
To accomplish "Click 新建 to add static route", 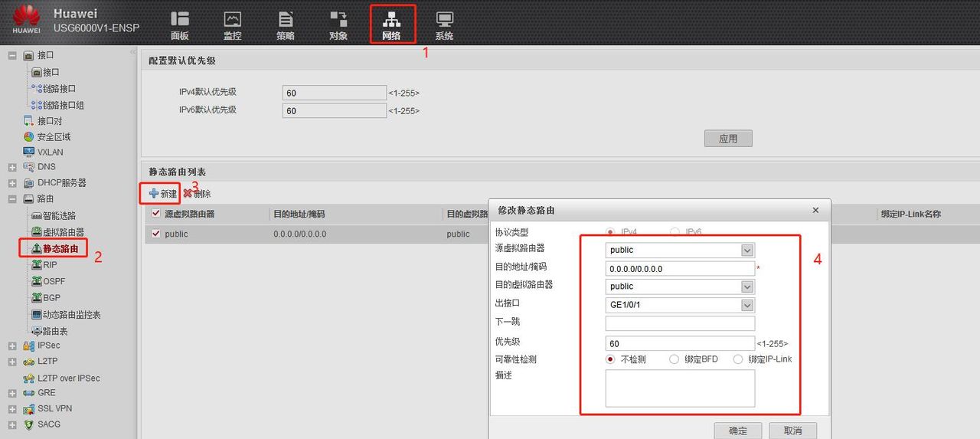I will (162, 194).
